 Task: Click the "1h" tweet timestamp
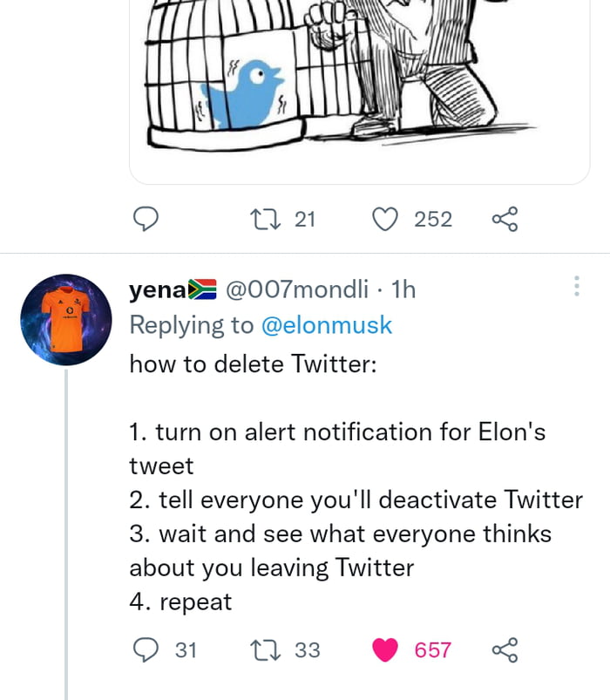point(404,289)
